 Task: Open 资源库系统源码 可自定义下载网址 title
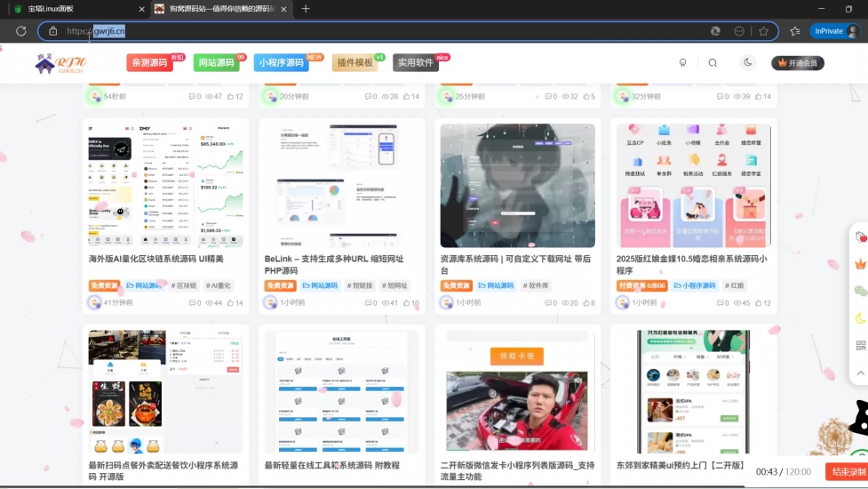coord(515,264)
